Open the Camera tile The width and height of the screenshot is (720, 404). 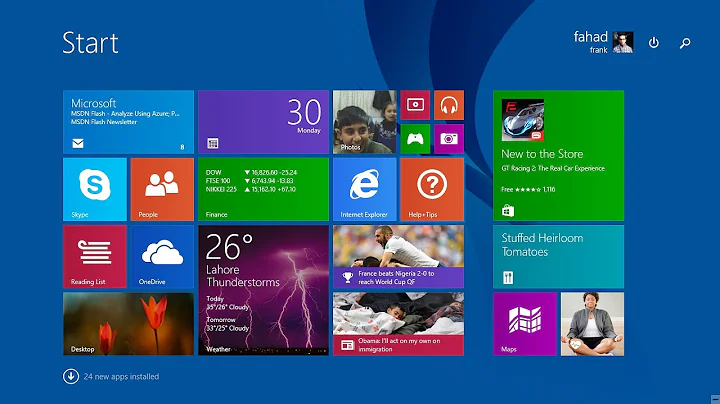pos(449,139)
